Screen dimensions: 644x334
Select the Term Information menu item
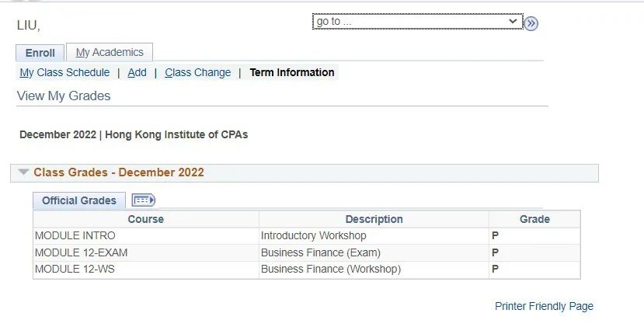(292, 73)
